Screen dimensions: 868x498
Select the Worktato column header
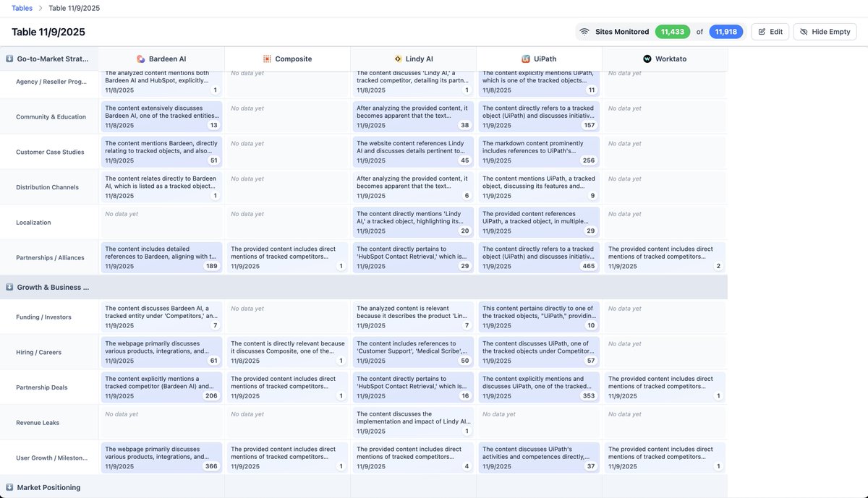point(665,59)
